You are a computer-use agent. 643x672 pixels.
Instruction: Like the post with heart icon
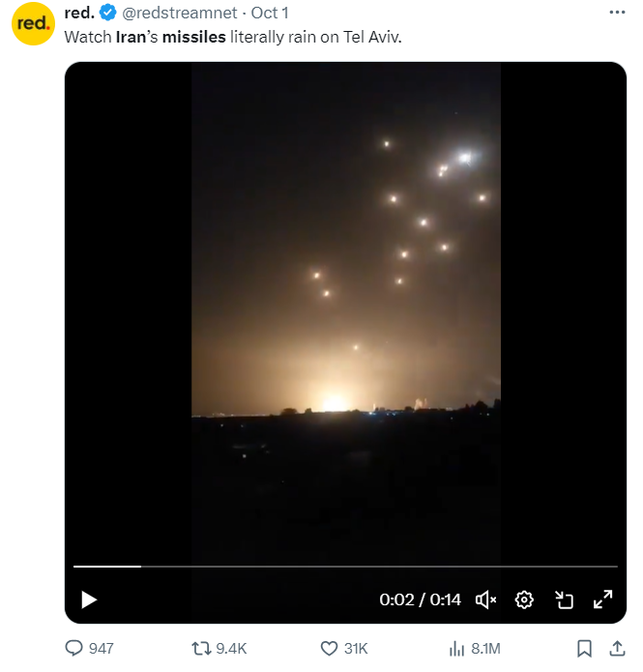click(x=329, y=648)
